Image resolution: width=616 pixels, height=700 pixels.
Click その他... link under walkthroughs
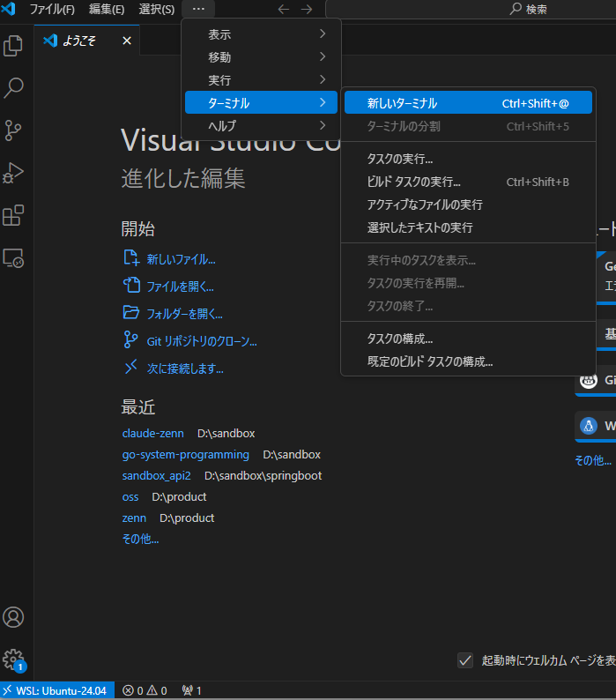[593, 460]
